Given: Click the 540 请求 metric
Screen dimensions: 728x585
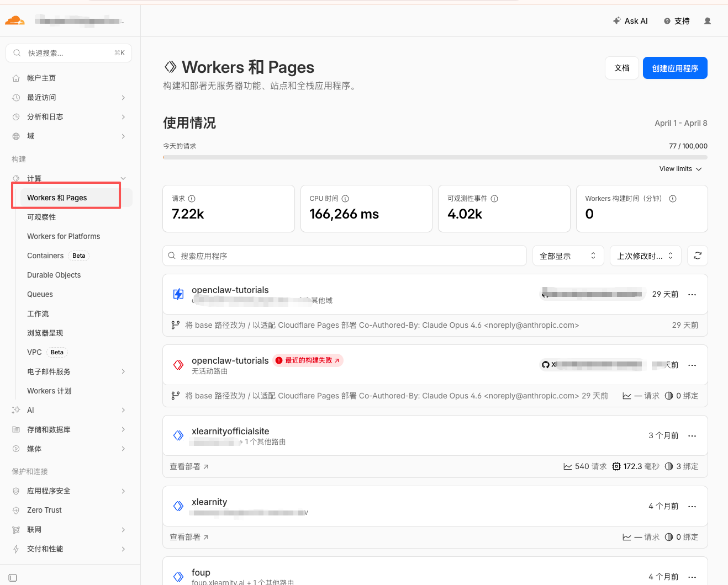Looking at the screenshot, I should (x=585, y=467).
